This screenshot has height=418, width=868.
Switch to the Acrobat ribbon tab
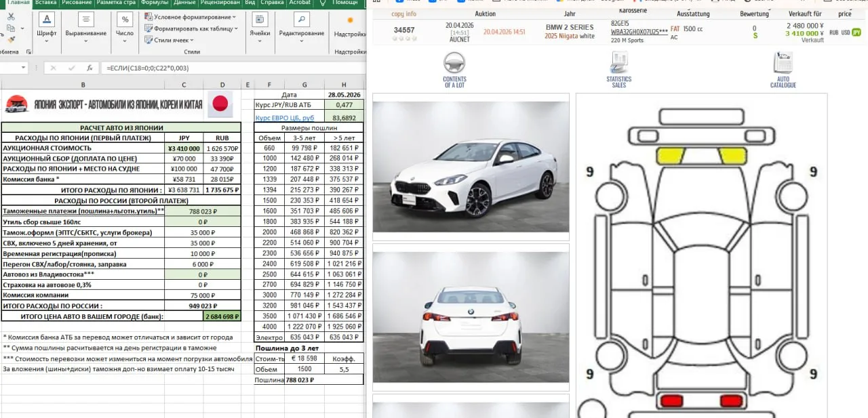tap(300, 3)
